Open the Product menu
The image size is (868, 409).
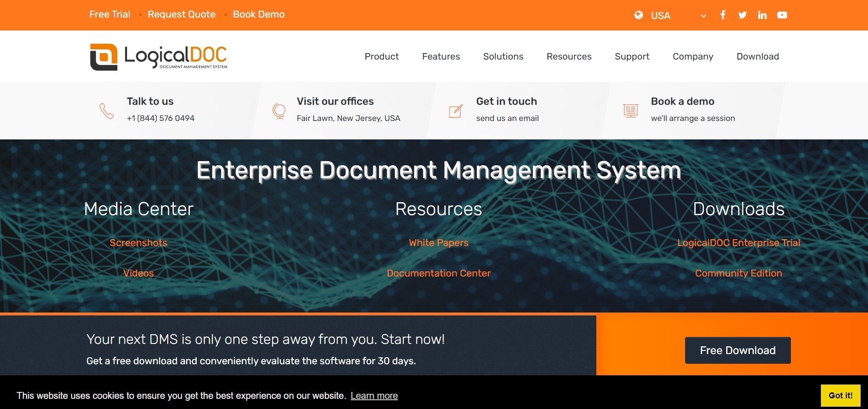click(x=382, y=56)
